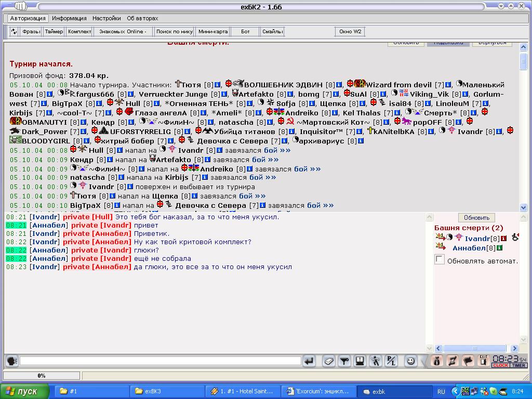
Task: Open бой »» link for Кендр versus Artefakto
Action: coord(265,159)
